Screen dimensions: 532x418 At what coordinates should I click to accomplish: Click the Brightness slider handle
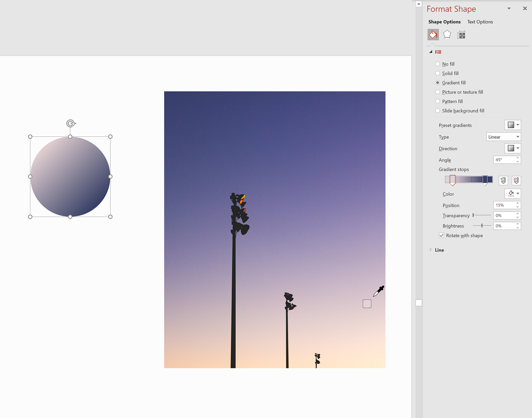click(482, 226)
